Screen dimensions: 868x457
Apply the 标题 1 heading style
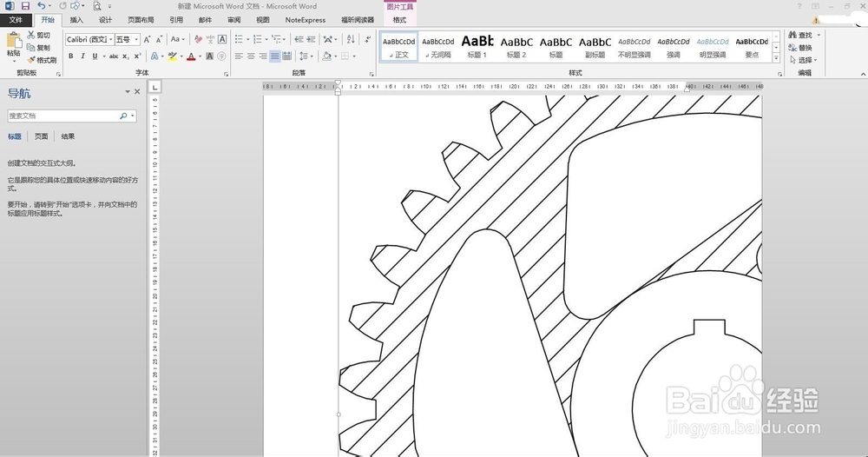click(477, 47)
